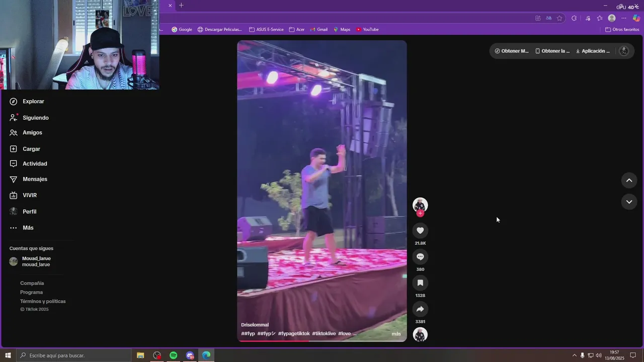Open Gmail bookmark
Screen dimensions: 644x362
point(318,30)
